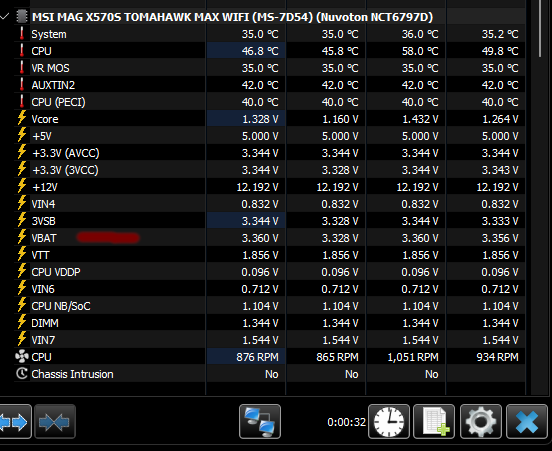The width and height of the screenshot is (552, 451).
Task: Click the vertical scrollbar thumb on the right
Action: tap(541, 28)
